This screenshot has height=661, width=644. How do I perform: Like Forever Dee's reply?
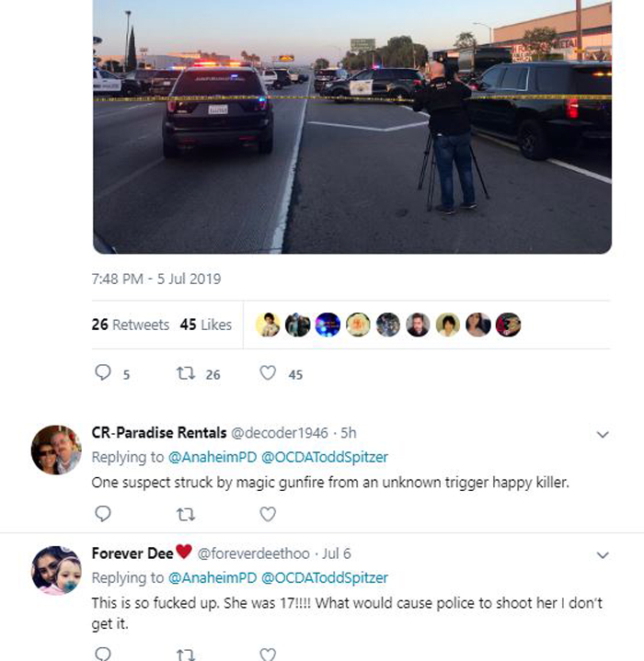[x=268, y=655]
